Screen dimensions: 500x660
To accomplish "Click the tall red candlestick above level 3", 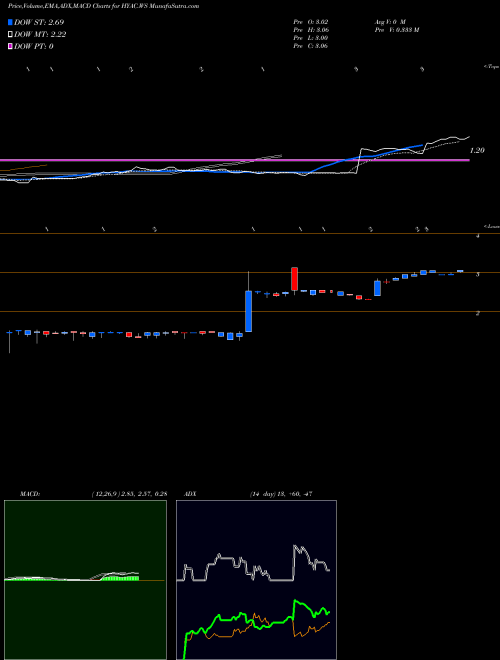I will tap(295, 279).
